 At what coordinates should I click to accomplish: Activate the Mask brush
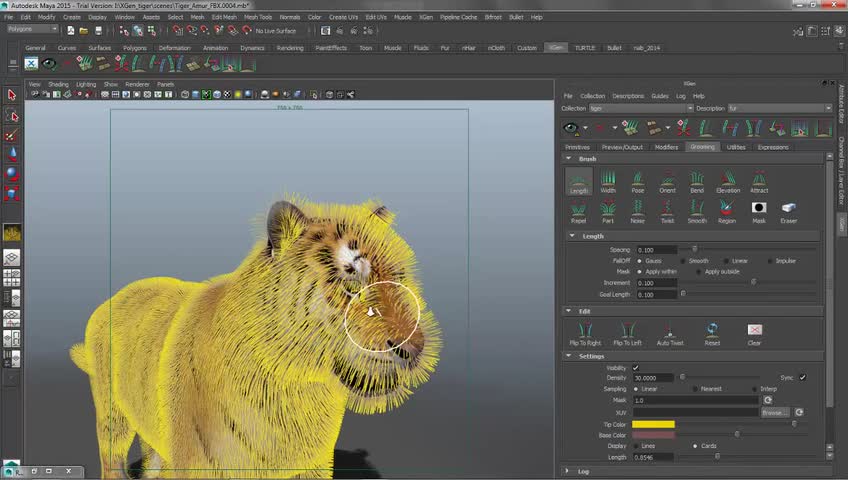click(x=758, y=210)
